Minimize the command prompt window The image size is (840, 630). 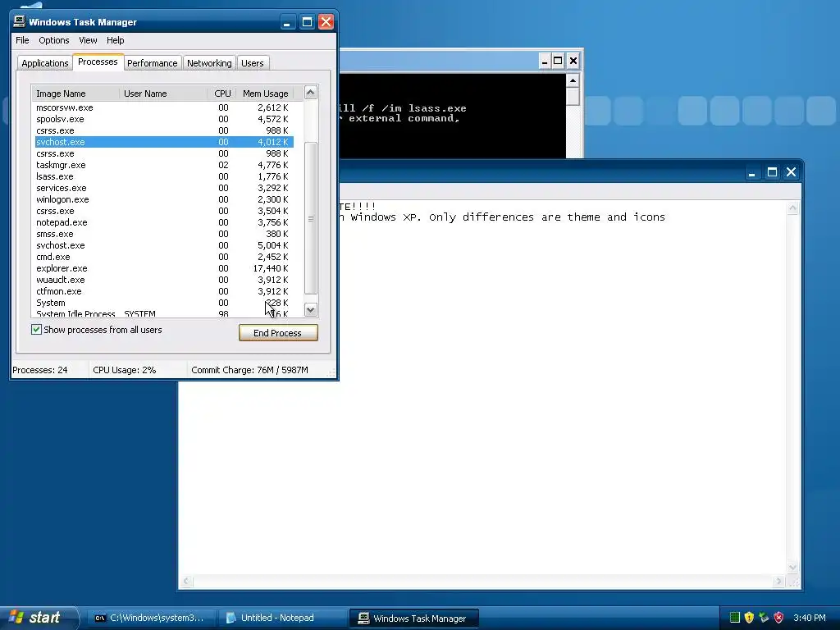pyautogui.click(x=545, y=61)
